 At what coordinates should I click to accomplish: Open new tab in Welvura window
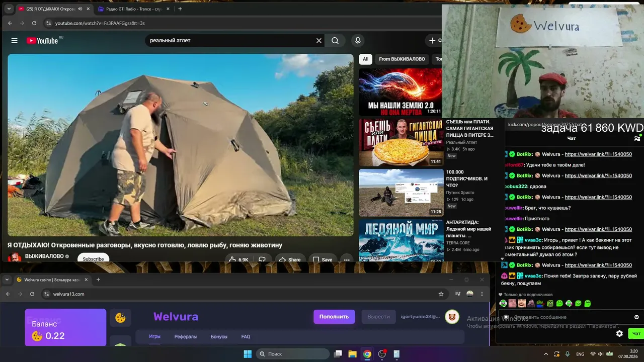pos(98,280)
